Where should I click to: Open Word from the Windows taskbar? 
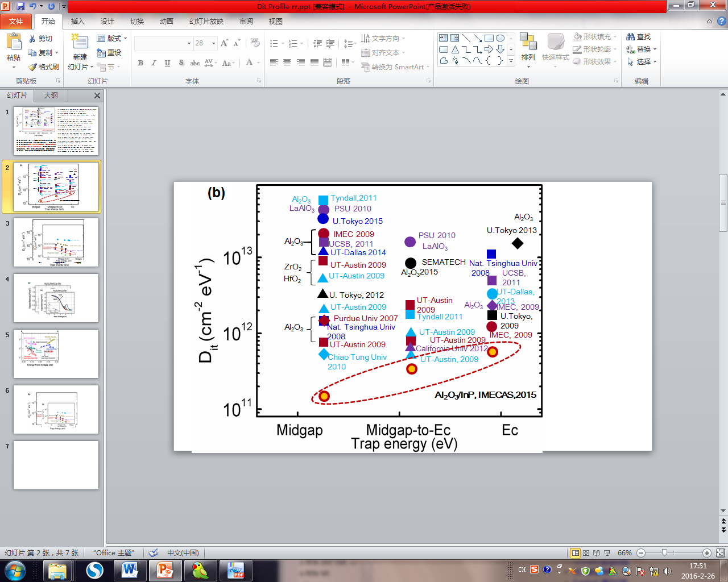click(130, 570)
